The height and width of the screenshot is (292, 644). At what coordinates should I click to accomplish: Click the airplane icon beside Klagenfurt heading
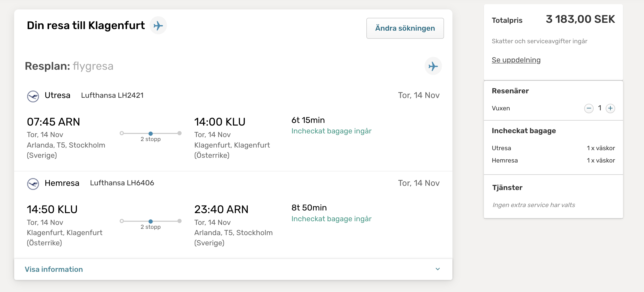[158, 25]
